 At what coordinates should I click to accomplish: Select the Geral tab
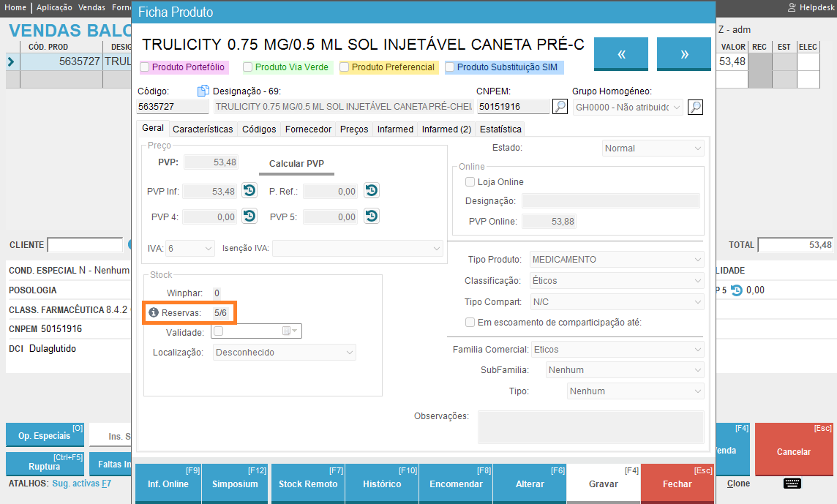pyautogui.click(x=153, y=128)
